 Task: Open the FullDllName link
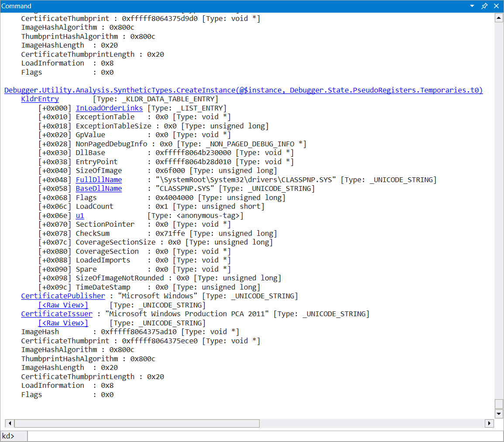[99, 180]
